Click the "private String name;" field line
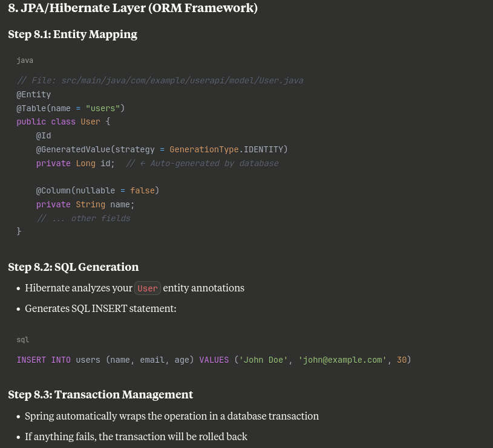Image resolution: width=493 pixels, height=448 pixels. click(85, 204)
